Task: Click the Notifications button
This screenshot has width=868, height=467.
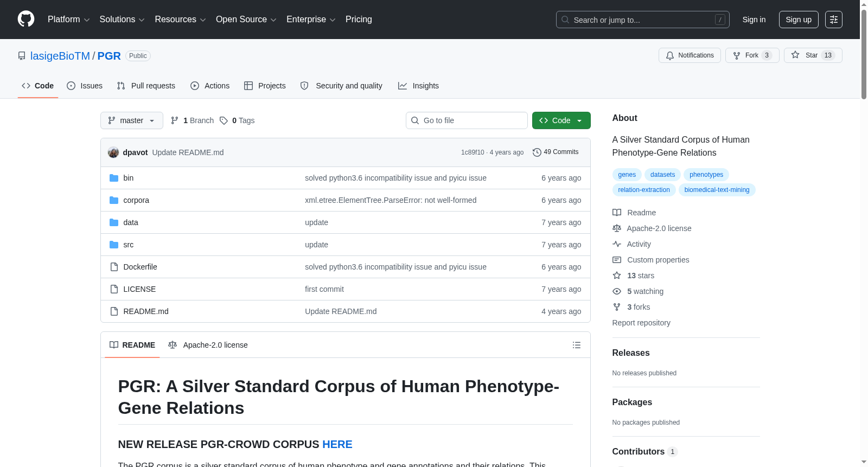Action: [x=690, y=55]
